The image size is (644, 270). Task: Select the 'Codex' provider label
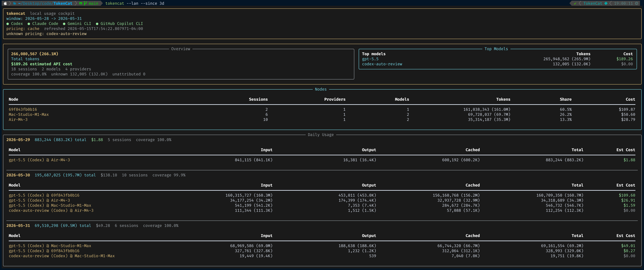[x=17, y=24]
